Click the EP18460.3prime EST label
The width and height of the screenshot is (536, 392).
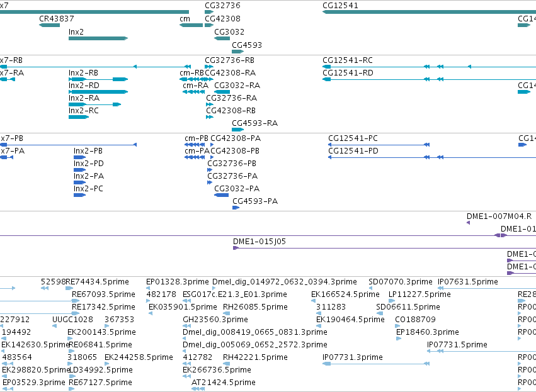pyautogui.click(x=428, y=333)
